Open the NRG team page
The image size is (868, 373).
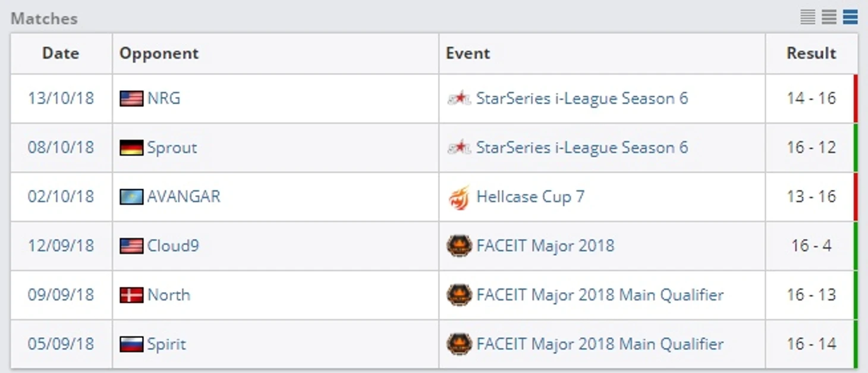tap(164, 98)
